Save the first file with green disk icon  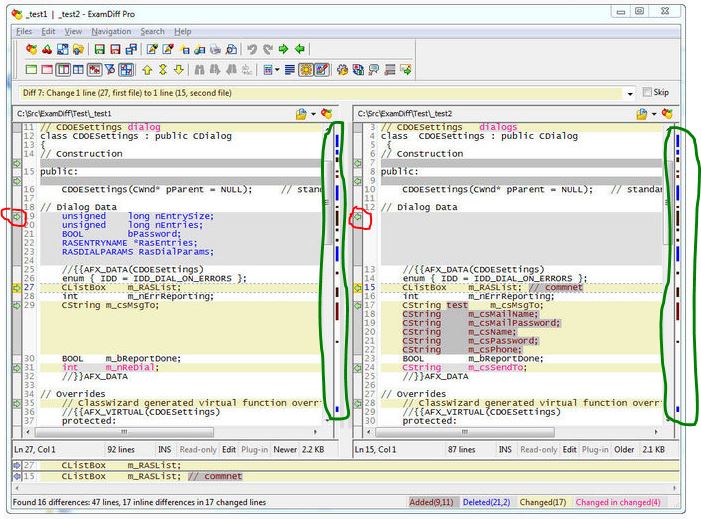tap(99, 49)
